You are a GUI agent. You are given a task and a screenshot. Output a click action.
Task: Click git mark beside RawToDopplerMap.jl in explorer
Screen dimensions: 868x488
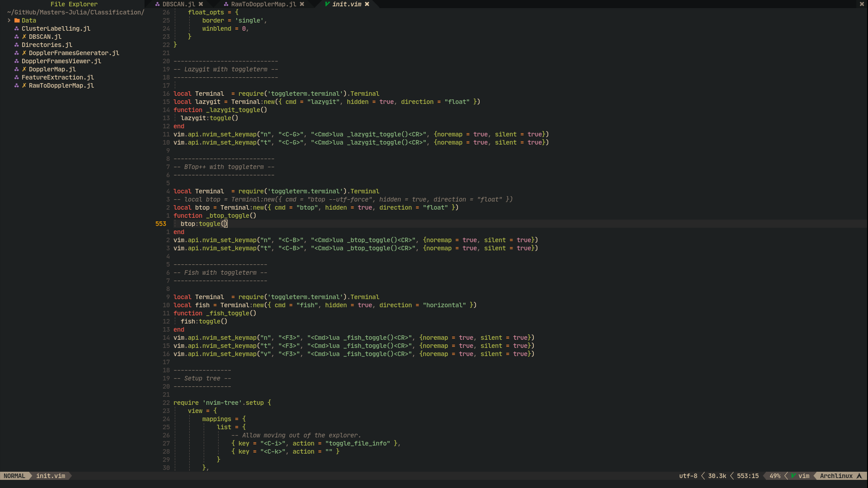(24, 85)
